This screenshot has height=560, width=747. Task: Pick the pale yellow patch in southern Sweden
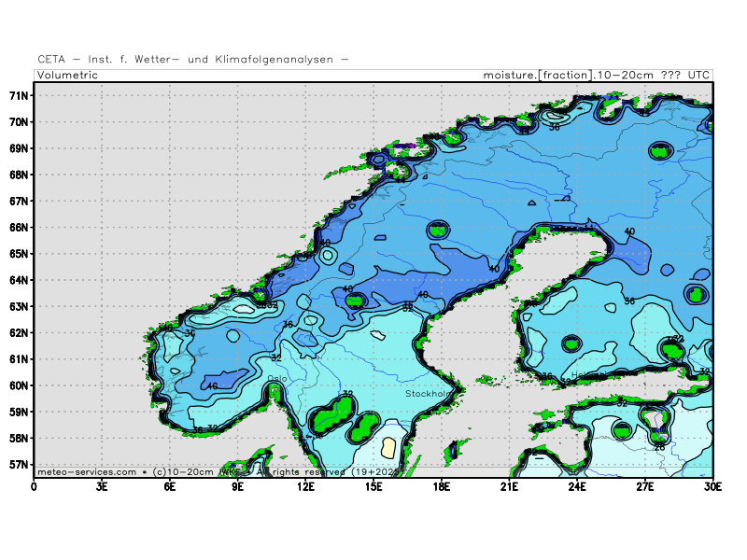pyautogui.click(x=388, y=447)
